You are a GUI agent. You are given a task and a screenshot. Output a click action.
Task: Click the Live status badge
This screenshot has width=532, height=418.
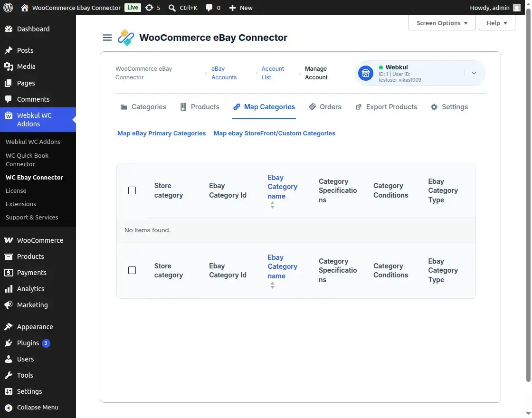[133, 8]
